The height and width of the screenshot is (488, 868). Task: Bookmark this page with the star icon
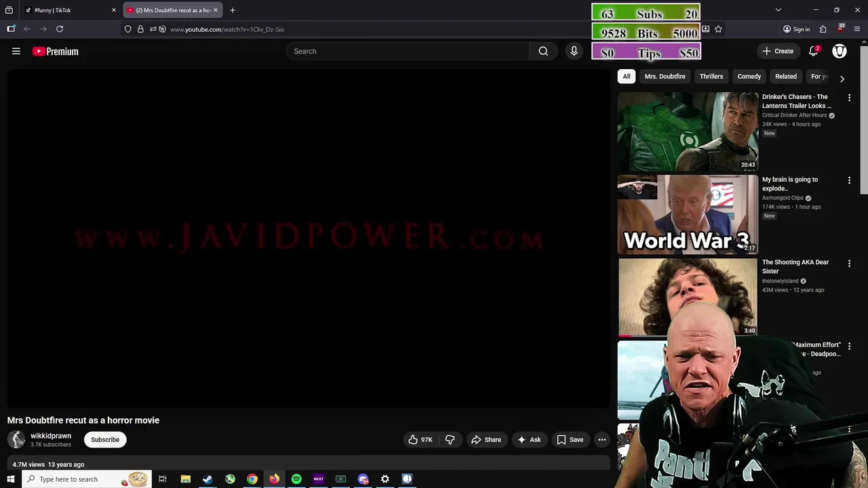718,29
